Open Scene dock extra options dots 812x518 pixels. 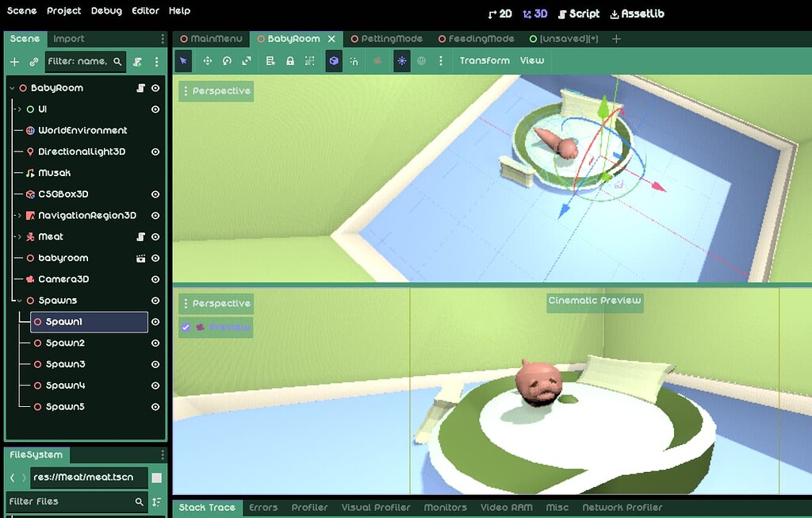[x=156, y=62]
